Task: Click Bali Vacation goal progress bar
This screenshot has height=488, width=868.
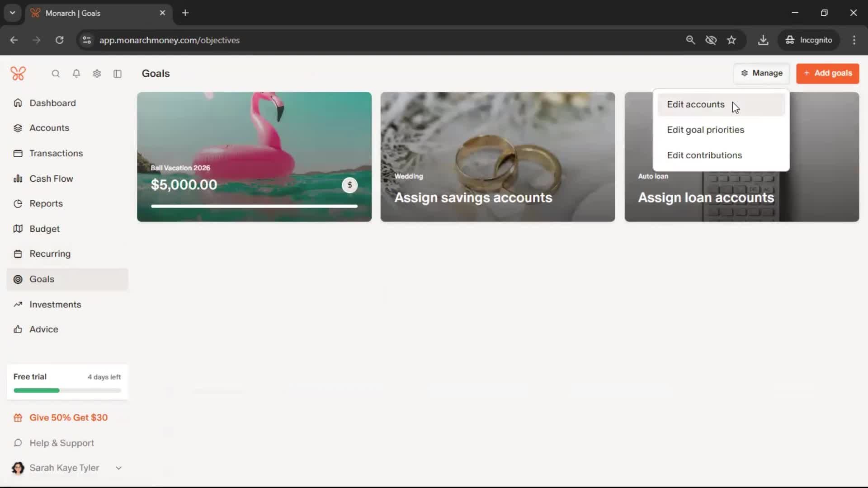Action: point(254,206)
